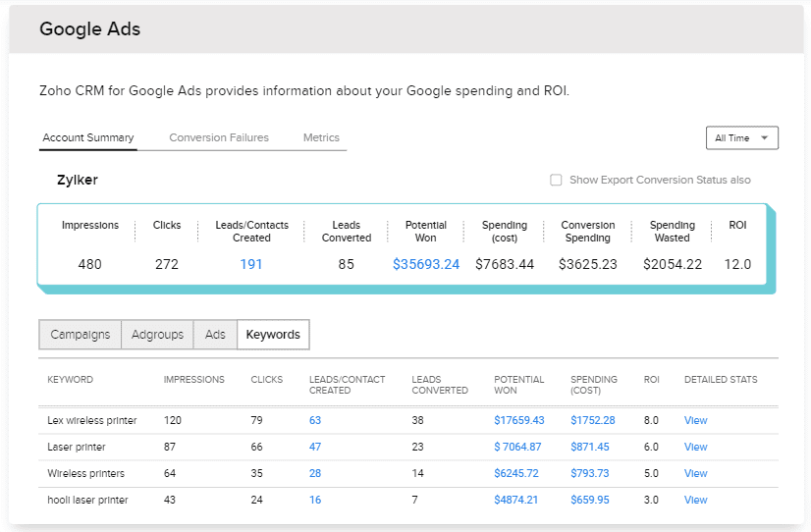Click ROI value 8.0 for Lex wireless printer

coord(651,420)
